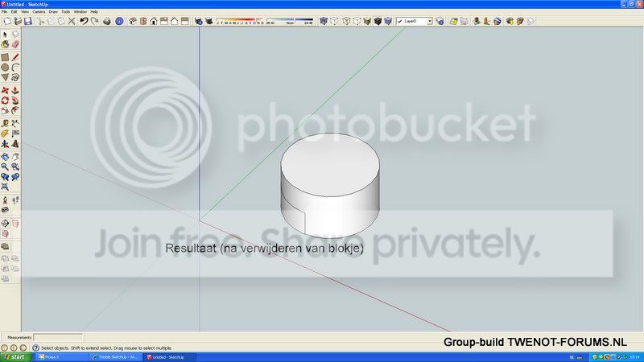Select the Protractor tool
Screen dimensions: 644x362
(x=5, y=134)
